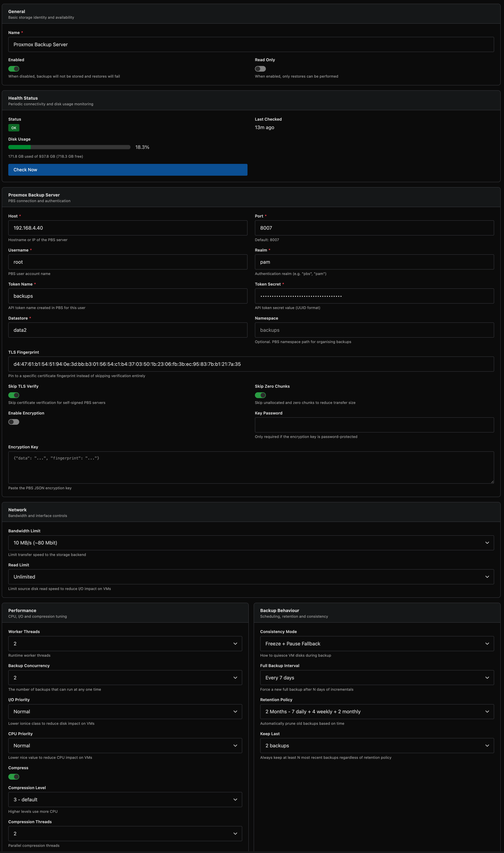Click the green OK status badge

coord(14,128)
